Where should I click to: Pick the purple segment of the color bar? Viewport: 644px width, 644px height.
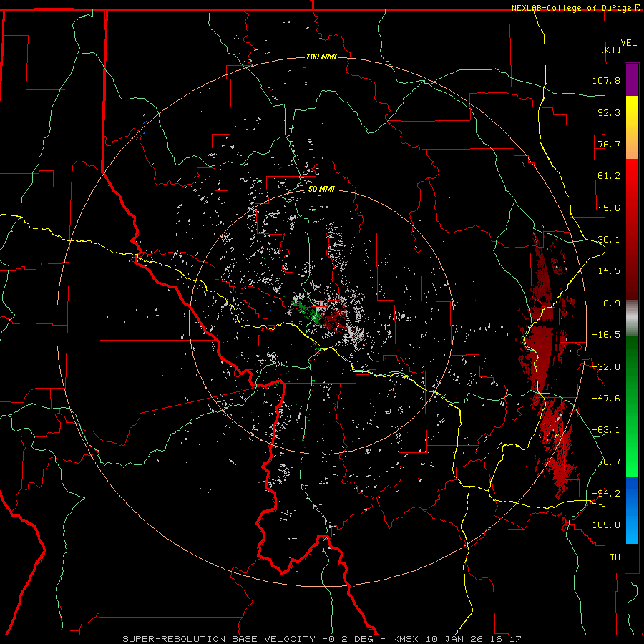tap(632, 80)
